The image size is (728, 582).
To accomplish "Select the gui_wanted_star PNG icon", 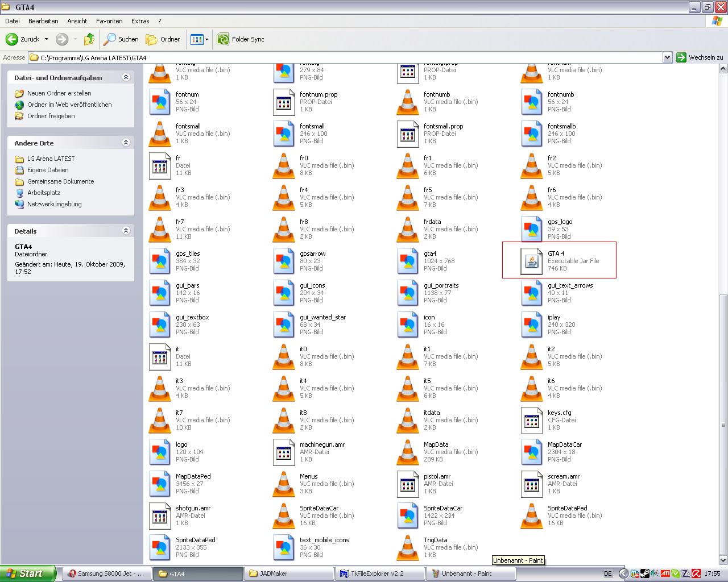I will (284, 325).
